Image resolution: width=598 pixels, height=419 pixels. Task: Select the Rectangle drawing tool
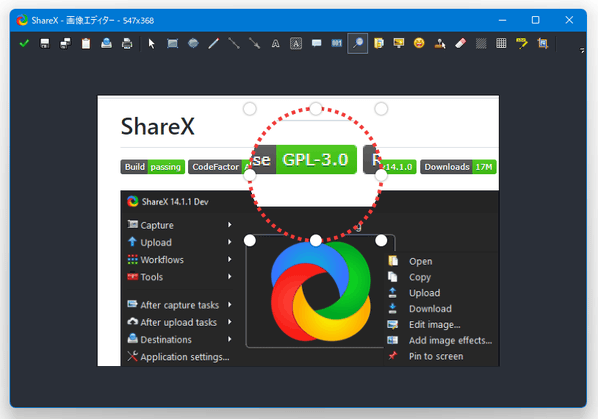172,43
